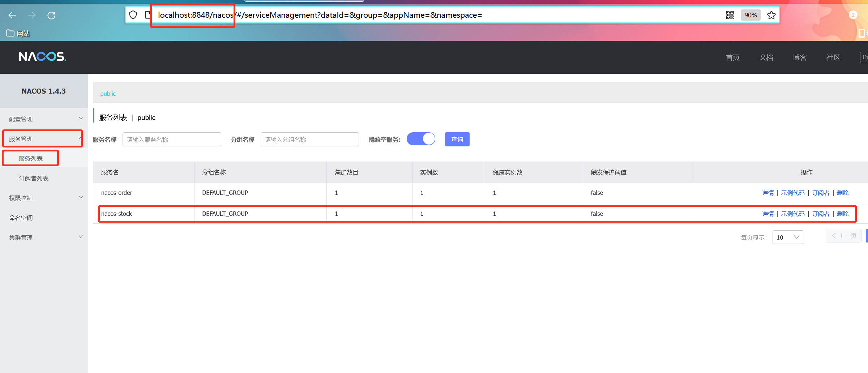The image size is (868, 373).
Task: Open 文档 in the top navigation
Action: point(766,57)
